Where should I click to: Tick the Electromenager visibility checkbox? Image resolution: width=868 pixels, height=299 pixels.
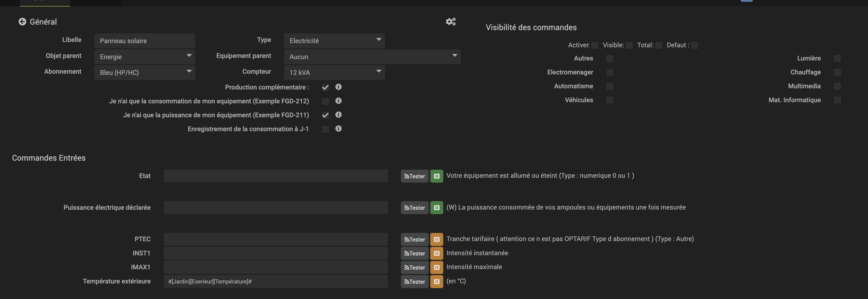pyautogui.click(x=609, y=73)
